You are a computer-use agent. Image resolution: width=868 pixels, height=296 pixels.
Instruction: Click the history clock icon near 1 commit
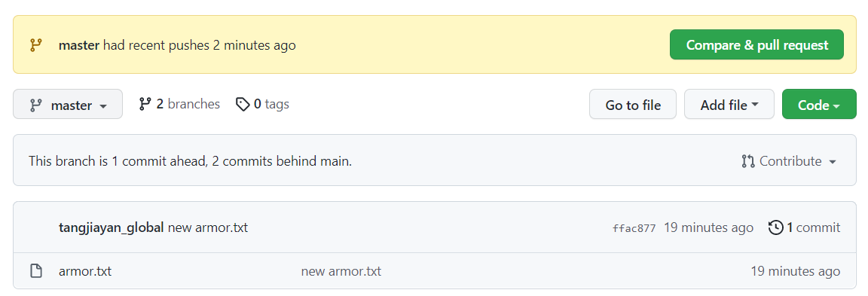click(x=776, y=227)
